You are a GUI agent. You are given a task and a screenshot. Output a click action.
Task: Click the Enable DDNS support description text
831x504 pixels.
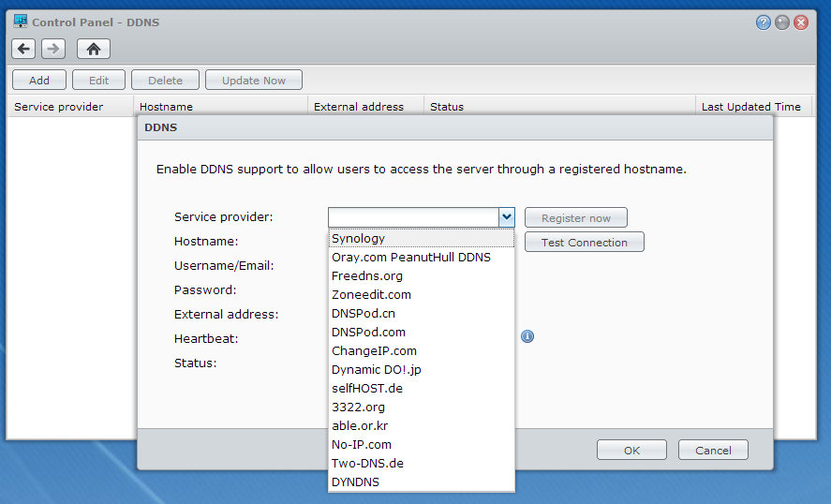tap(422, 169)
